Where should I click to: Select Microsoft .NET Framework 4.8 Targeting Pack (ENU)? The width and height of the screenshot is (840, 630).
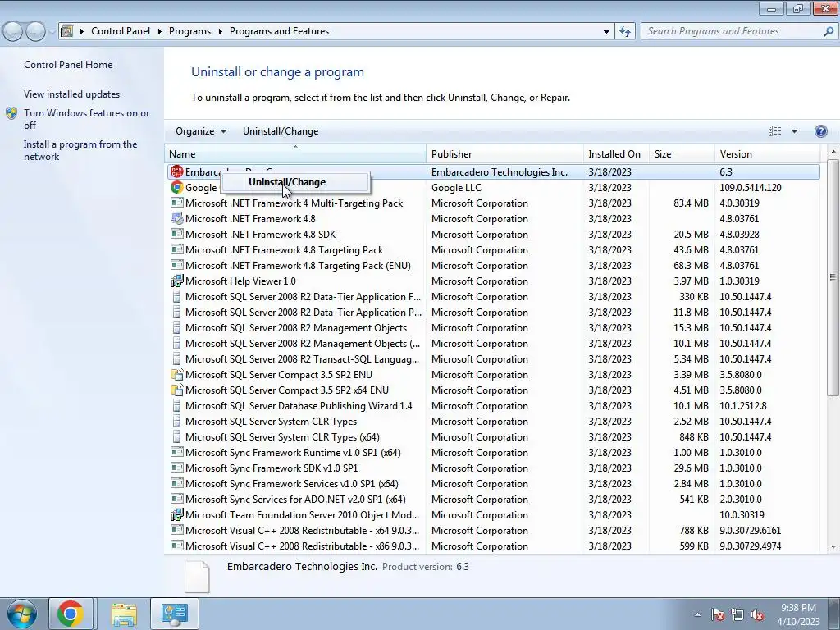(492, 265)
